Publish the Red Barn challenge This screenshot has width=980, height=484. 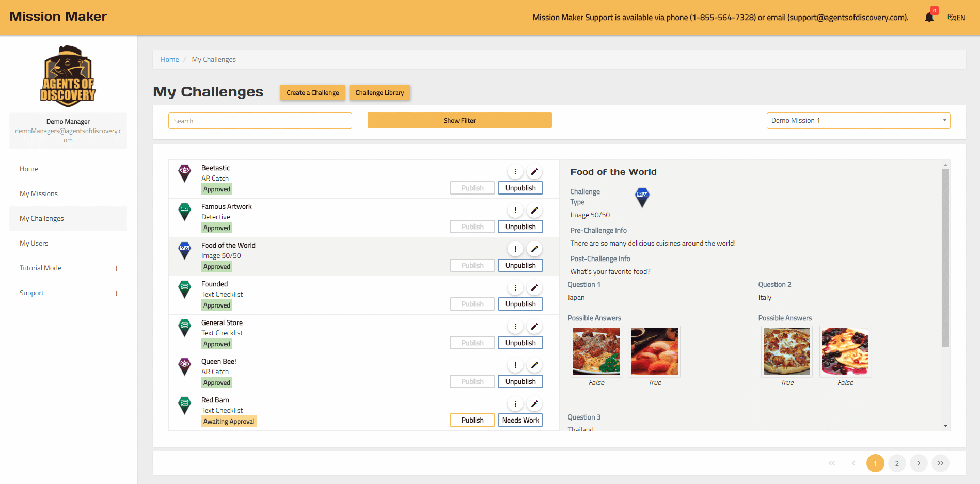click(x=472, y=420)
